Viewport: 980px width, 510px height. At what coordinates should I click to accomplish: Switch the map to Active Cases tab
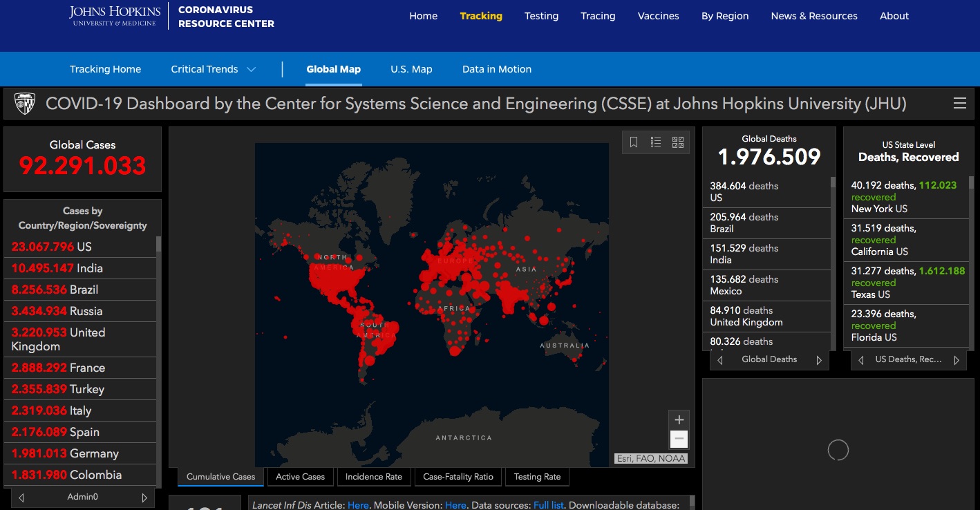[x=300, y=477]
